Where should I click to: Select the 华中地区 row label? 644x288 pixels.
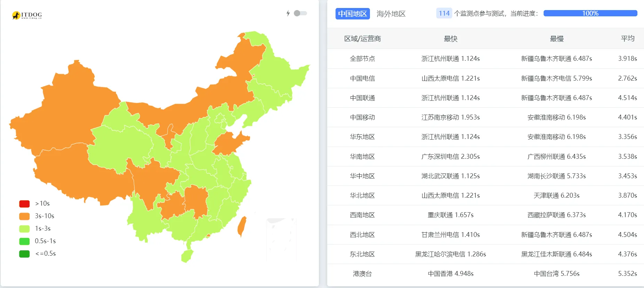(362, 176)
